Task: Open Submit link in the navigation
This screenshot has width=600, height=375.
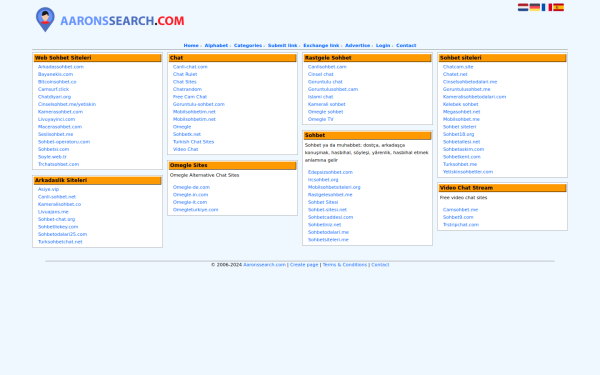Action: click(282, 46)
